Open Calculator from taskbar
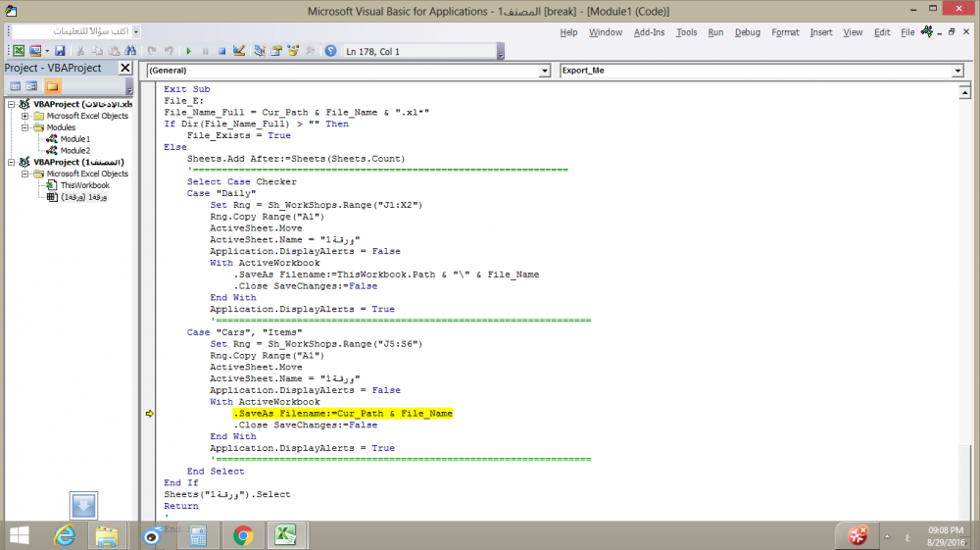 click(198, 535)
